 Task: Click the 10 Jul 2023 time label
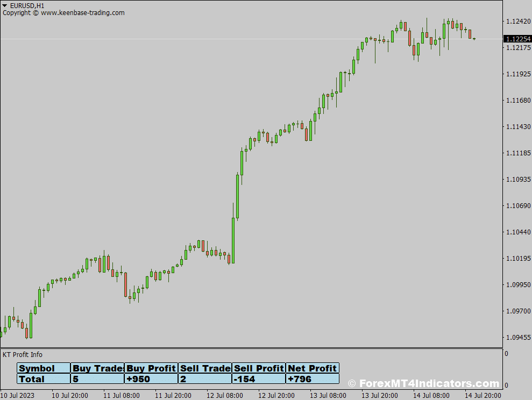click(17, 395)
